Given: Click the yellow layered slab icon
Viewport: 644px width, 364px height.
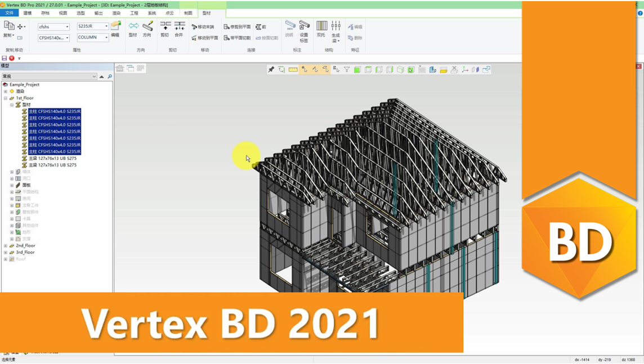Looking at the screenshot, I should [x=443, y=70].
